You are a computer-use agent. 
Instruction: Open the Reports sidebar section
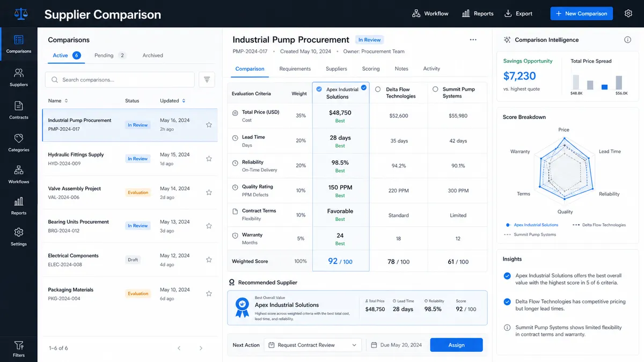coord(19,205)
